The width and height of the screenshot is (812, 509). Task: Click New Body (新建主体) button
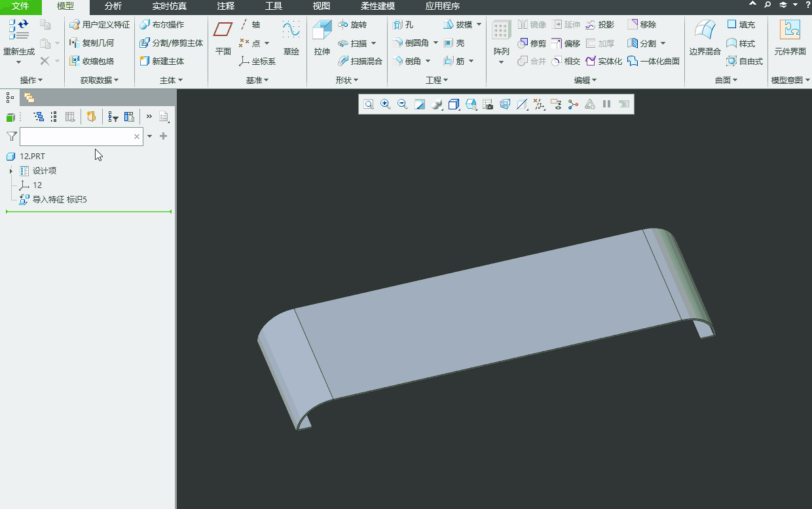162,61
